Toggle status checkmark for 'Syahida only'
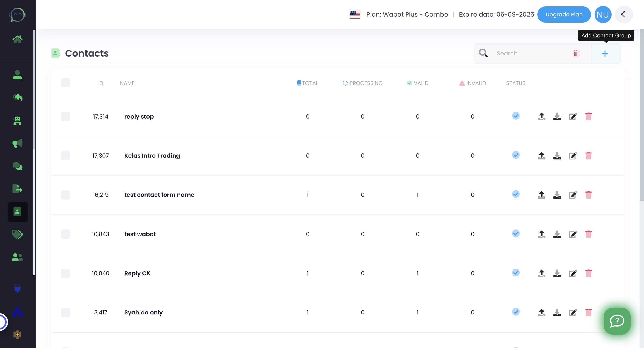644x348 pixels. point(516,312)
